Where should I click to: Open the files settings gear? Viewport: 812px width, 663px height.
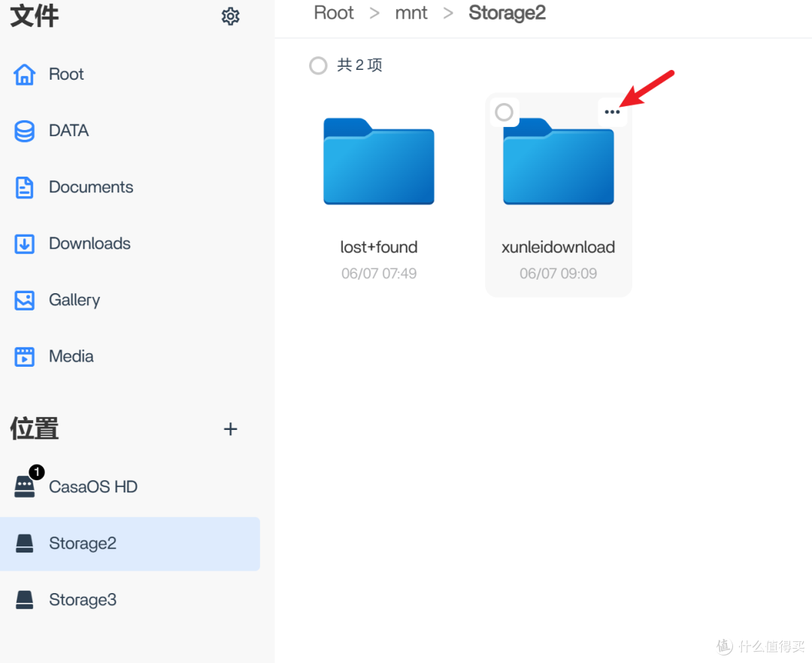(x=230, y=17)
